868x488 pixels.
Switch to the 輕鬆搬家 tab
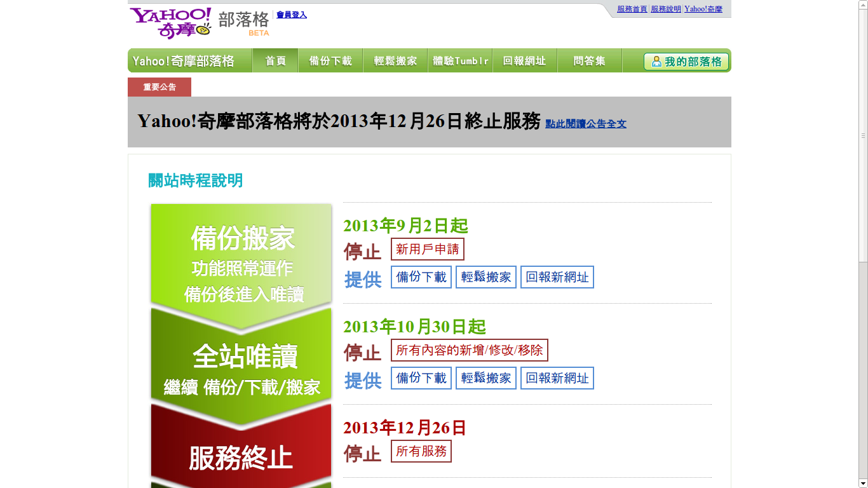coord(395,61)
